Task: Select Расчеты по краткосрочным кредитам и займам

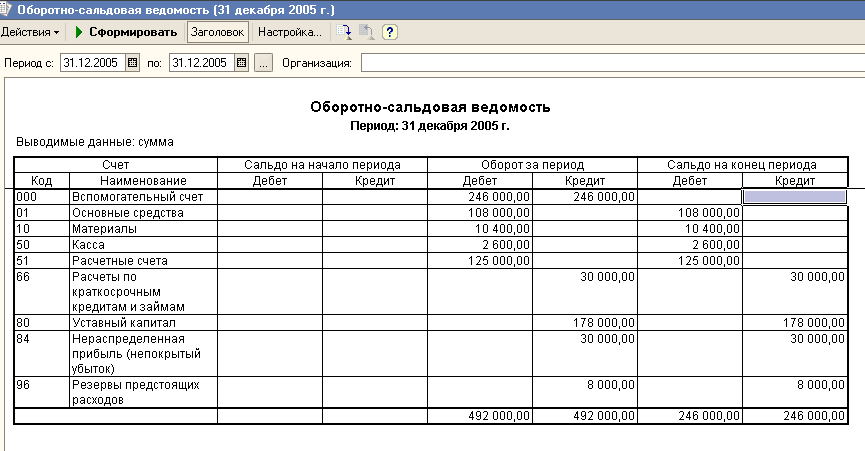Action: pyautogui.click(x=129, y=292)
